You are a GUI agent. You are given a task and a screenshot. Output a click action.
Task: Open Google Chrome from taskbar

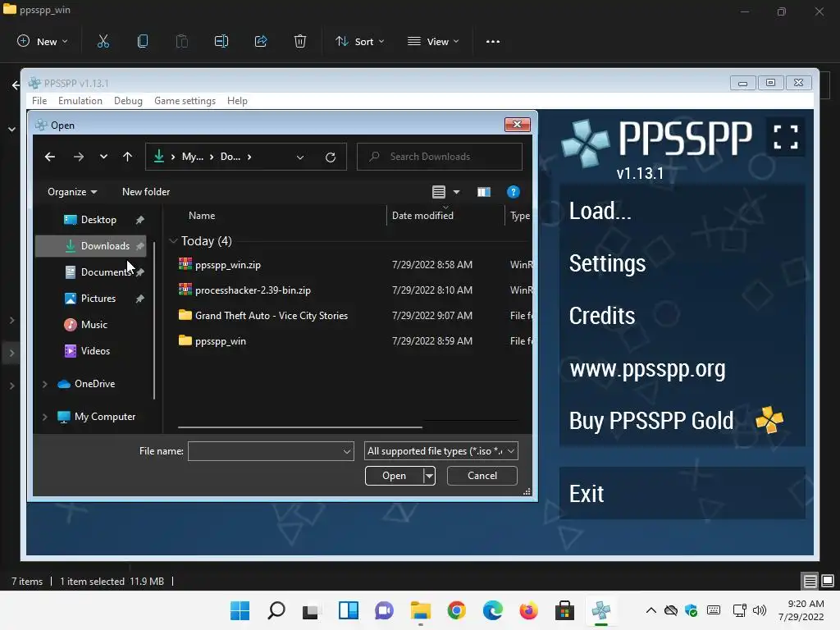point(456,610)
